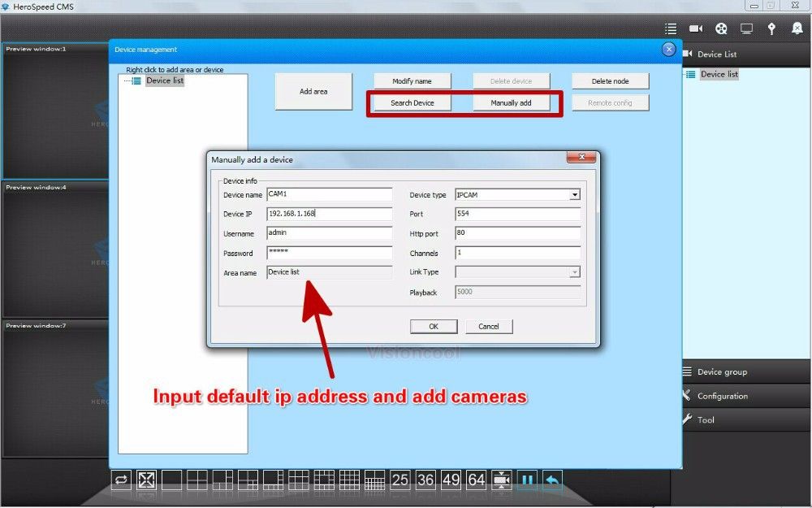The width and height of the screenshot is (812, 508).
Task: Switch to the 25-window layout
Action: click(x=400, y=480)
